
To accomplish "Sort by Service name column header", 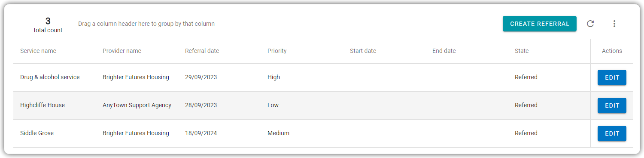I will coord(38,51).
